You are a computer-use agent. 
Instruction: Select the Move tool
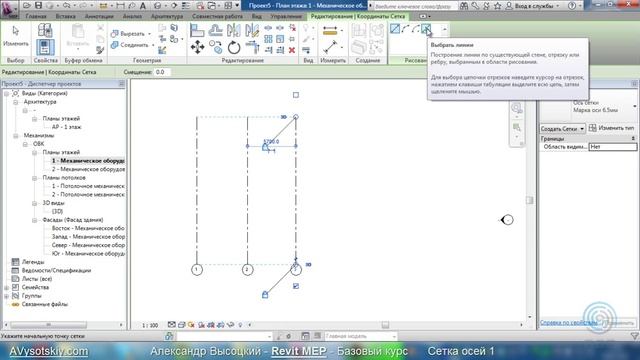tap(197, 47)
